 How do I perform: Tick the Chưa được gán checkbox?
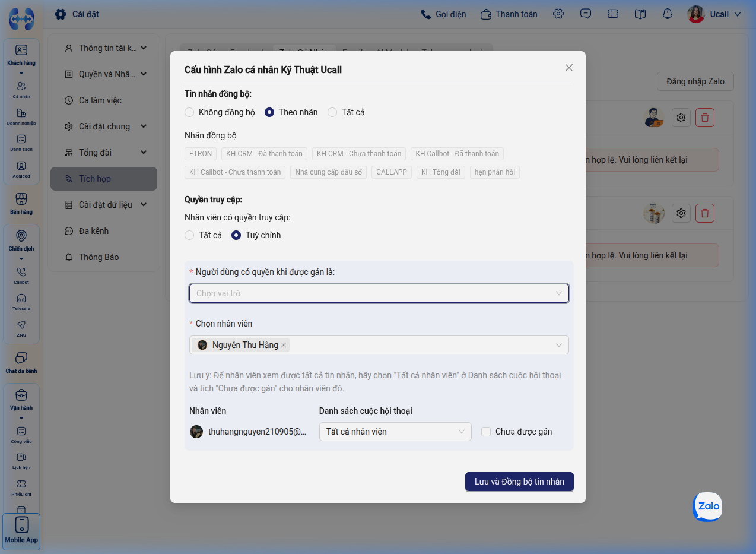[x=486, y=432]
